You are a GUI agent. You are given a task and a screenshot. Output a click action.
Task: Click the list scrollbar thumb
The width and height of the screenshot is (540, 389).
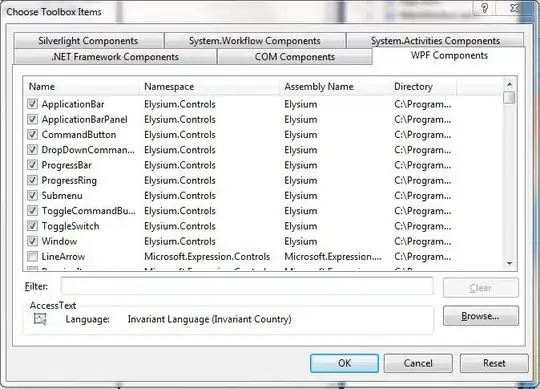coord(509,97)
